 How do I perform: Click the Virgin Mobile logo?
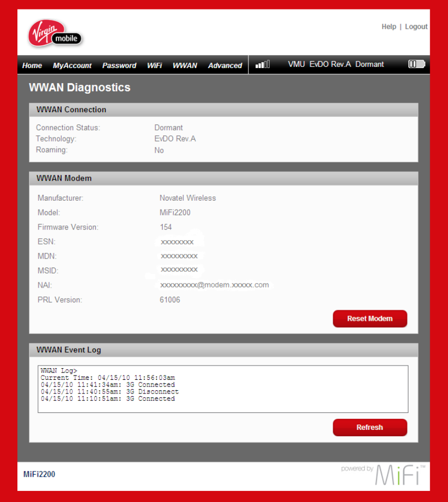[x=55, y=33]
